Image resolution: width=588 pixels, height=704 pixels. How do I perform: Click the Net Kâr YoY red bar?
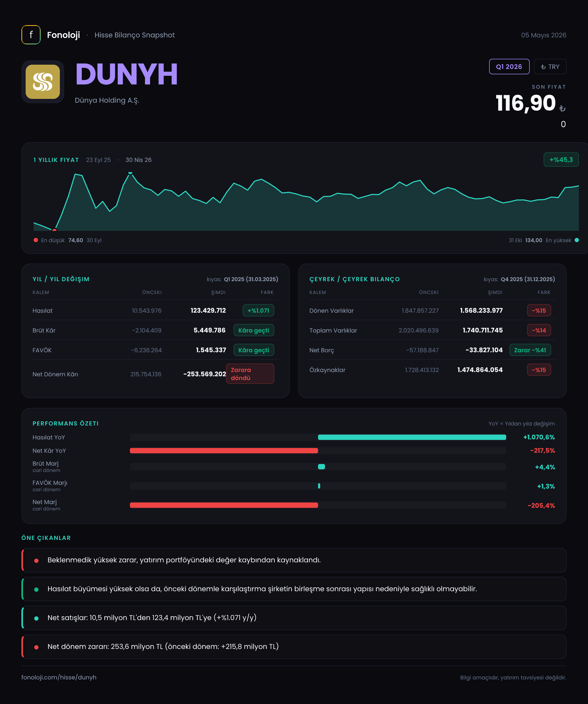coord(224,451)
